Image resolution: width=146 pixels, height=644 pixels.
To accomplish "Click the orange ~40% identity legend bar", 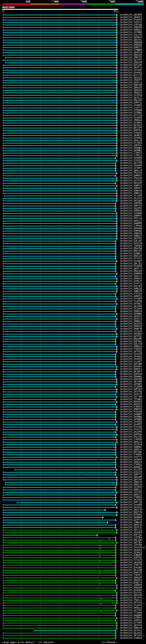I will pyautogui.click(x=45, y=4).
